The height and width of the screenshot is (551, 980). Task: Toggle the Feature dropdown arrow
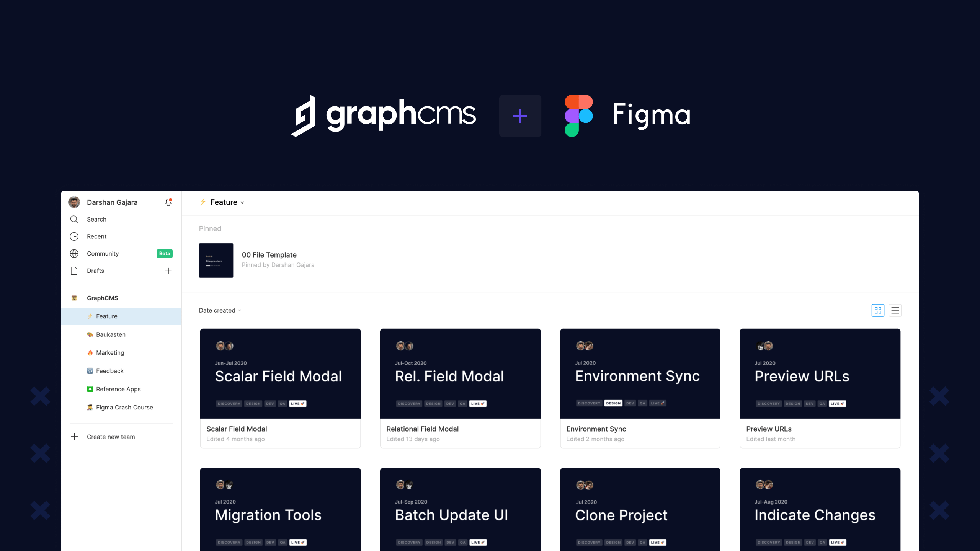pos(243,202)
